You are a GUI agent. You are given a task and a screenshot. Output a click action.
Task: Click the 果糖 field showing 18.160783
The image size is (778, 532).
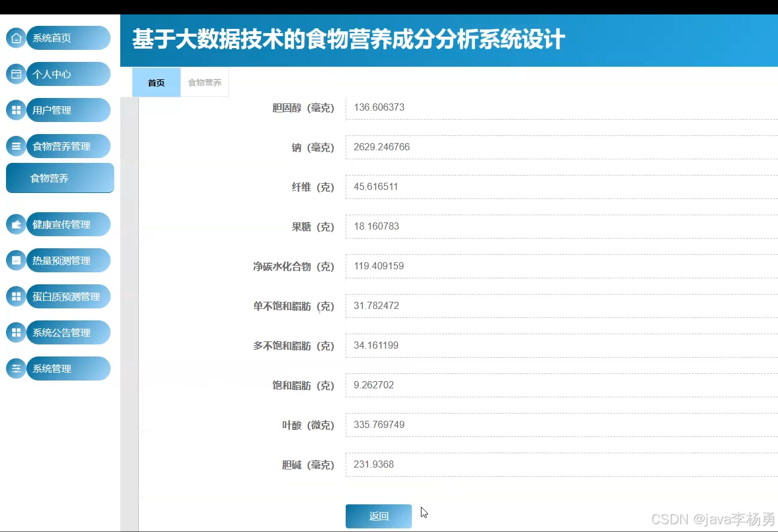562,227
